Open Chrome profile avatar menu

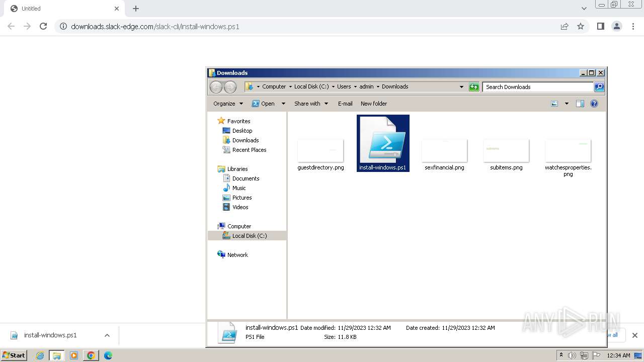click(x=617, y=26)
